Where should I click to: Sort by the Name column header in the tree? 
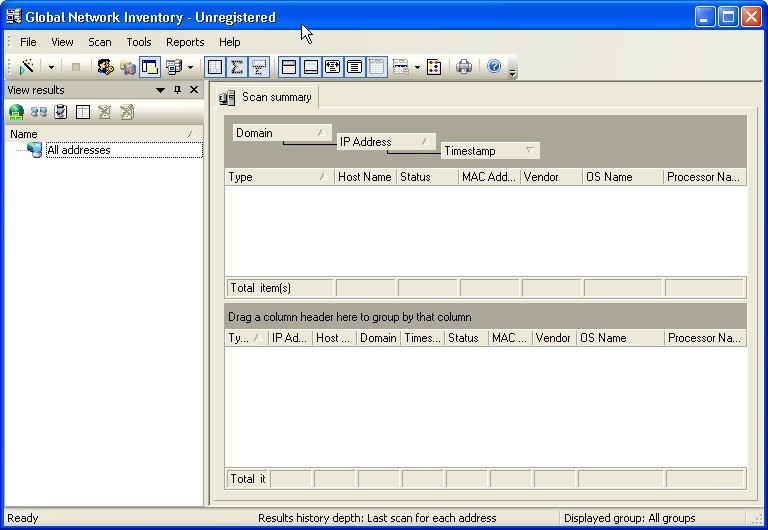104,134
